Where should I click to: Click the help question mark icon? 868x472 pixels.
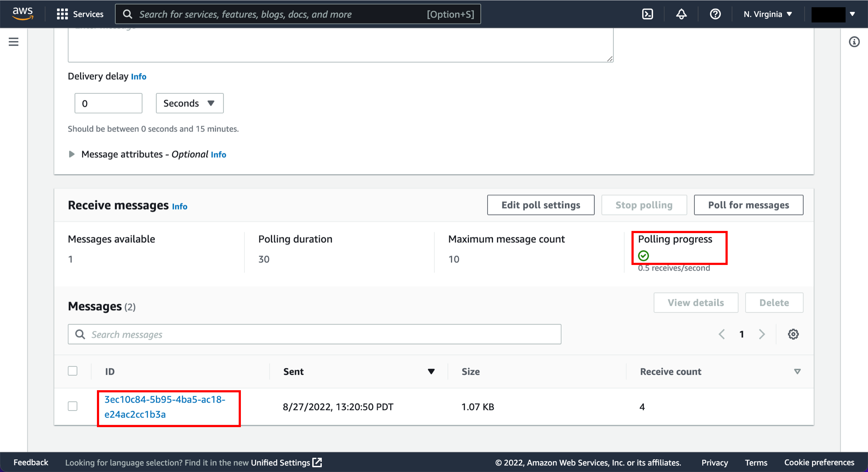coord(715,14)
